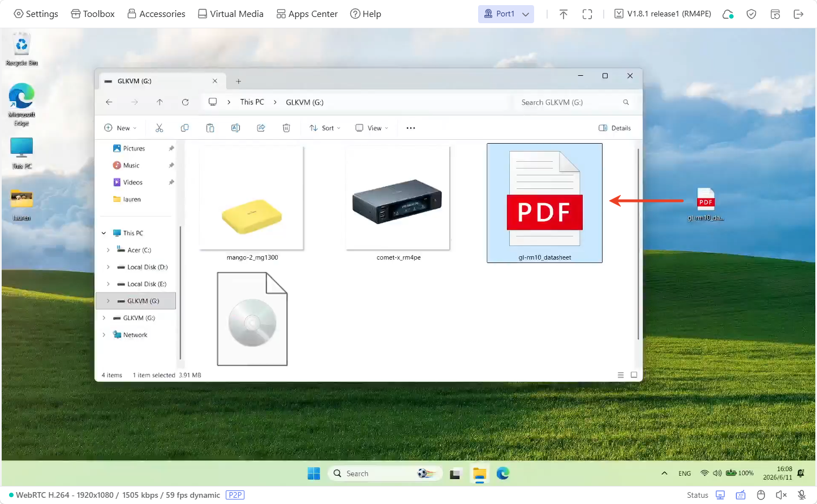Go up one folder level
Screen dimensions: 817x504
pos(160,102)
